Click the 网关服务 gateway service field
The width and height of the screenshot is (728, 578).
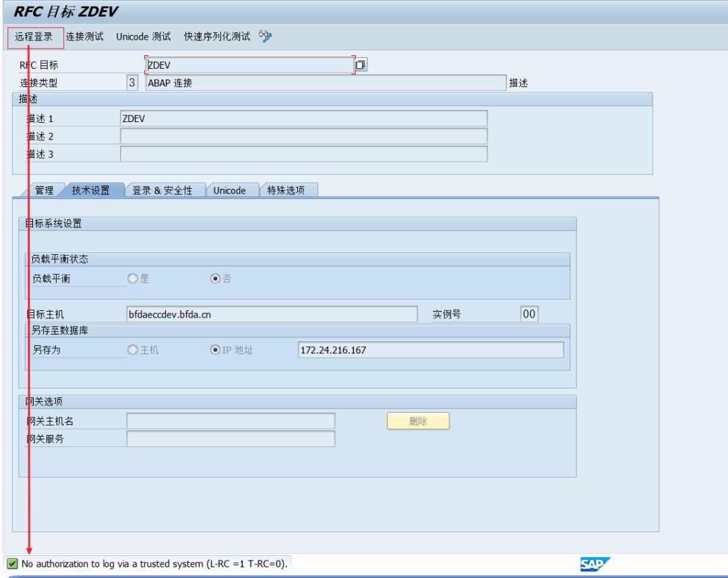point(231,438)
